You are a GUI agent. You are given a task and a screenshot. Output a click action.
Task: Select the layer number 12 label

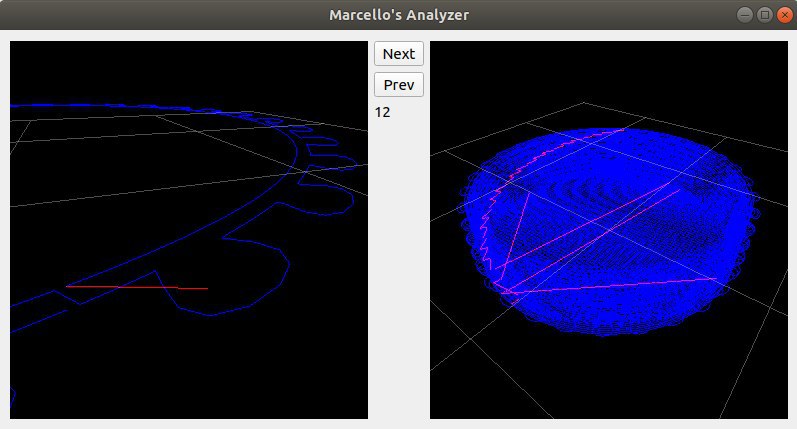pos(382,112)
